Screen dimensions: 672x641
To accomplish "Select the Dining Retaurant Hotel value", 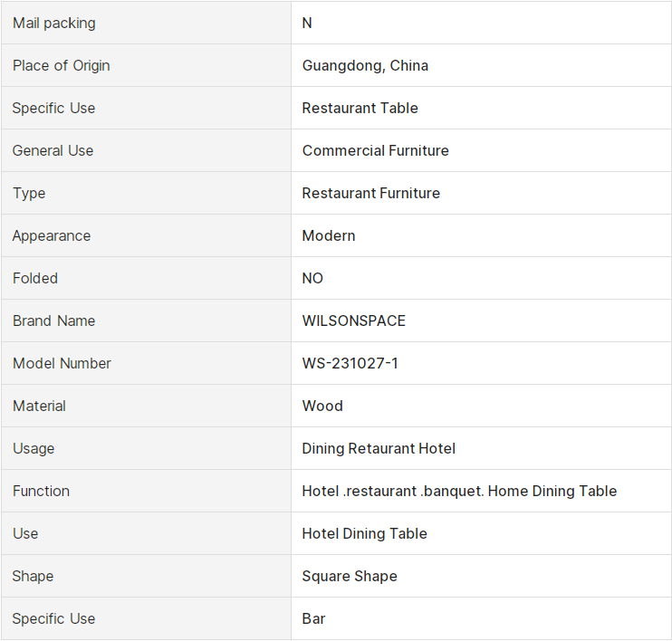I will 379,448.
